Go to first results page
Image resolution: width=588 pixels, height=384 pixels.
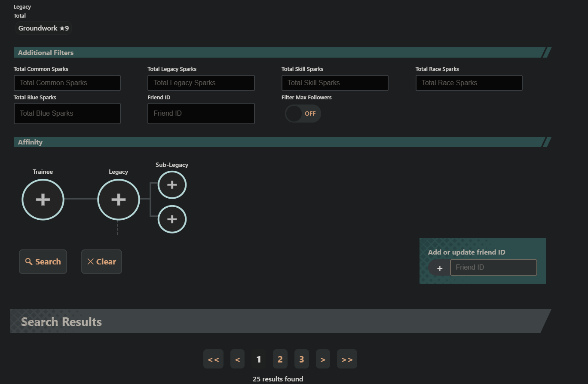[214, 359]
